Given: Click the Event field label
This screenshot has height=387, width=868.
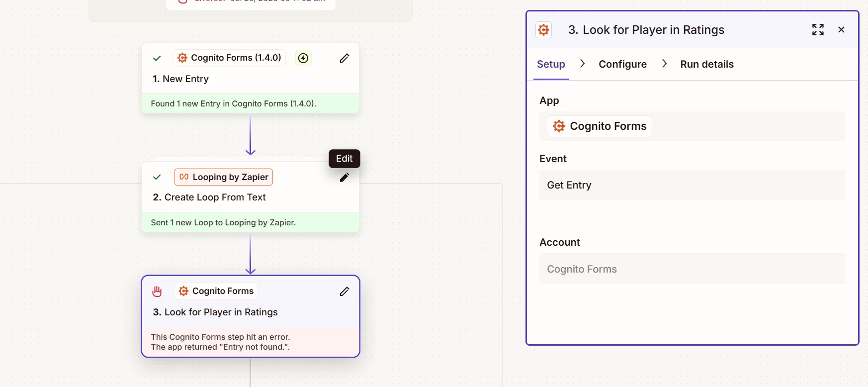Looking at the screenshot, I should click(553, 159).
